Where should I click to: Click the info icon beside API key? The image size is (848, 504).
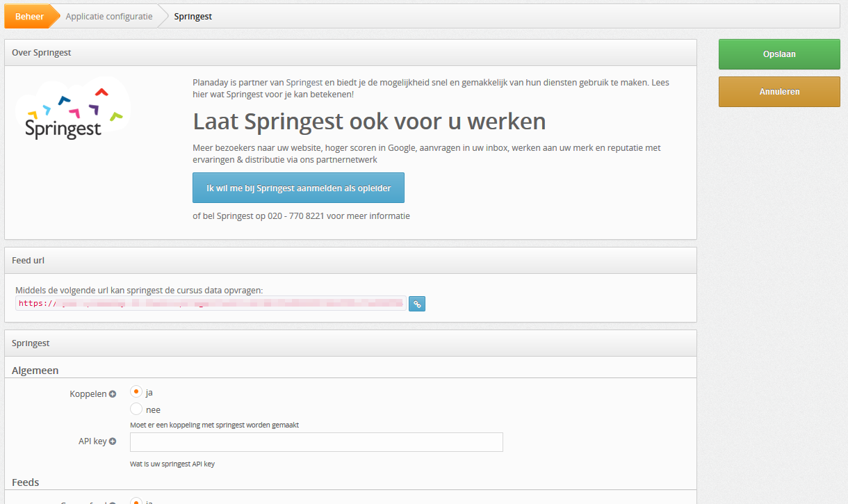pos(113,441)
